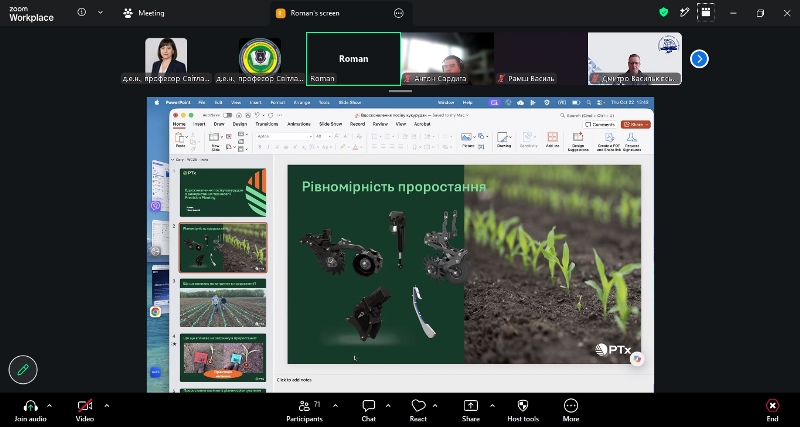800x427 pixels.
Task: Open the view layout icon
Action: click(x=706, y=13)
